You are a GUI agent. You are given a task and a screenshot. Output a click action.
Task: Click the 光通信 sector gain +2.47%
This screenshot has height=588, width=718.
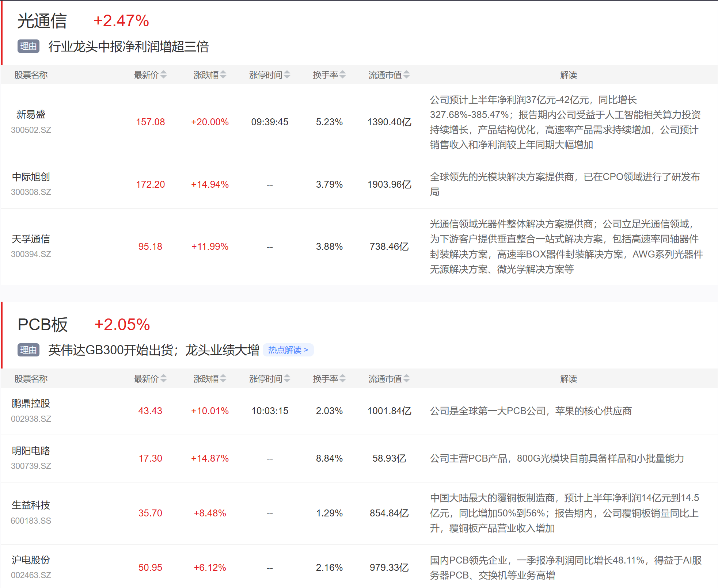pyautogui.click(x=121, y=21)
